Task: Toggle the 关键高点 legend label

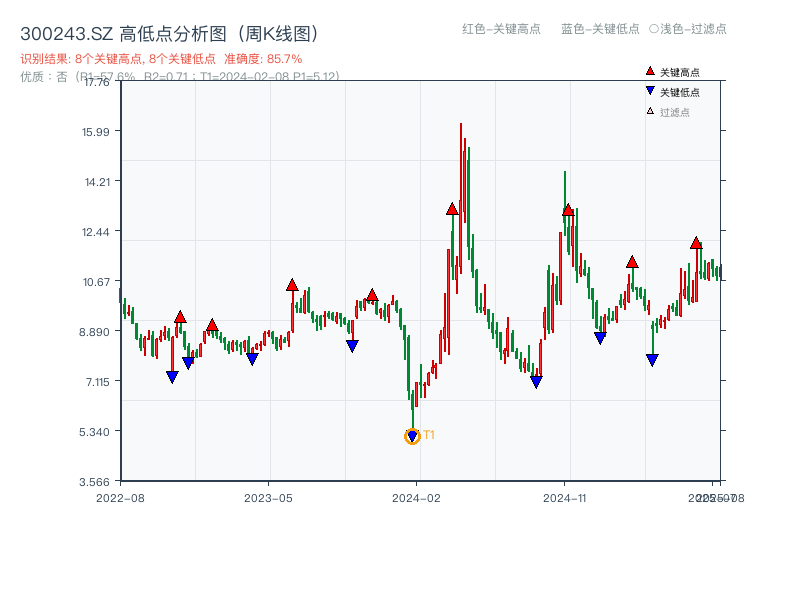Action: pyautogui.click(x=680, y=72)
